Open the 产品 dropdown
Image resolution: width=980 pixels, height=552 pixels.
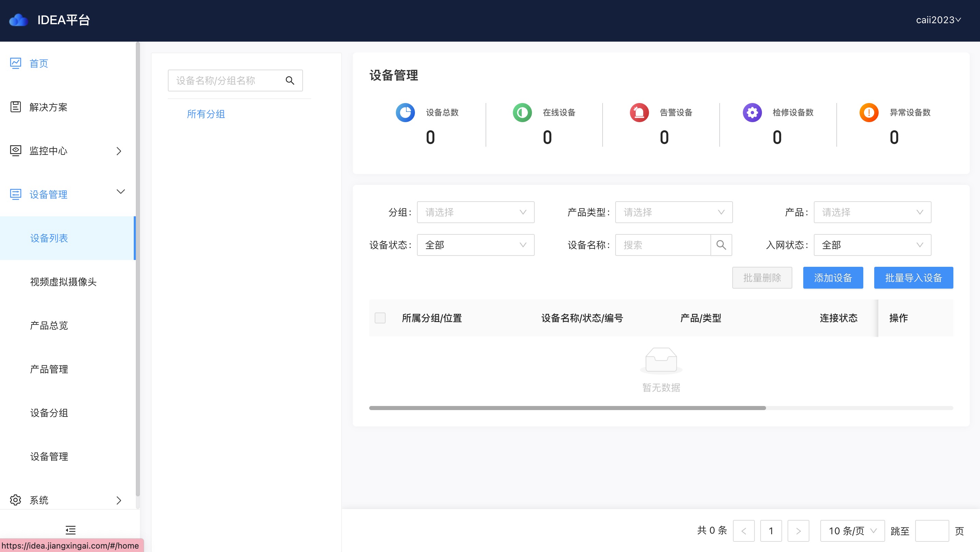point(872,212)
